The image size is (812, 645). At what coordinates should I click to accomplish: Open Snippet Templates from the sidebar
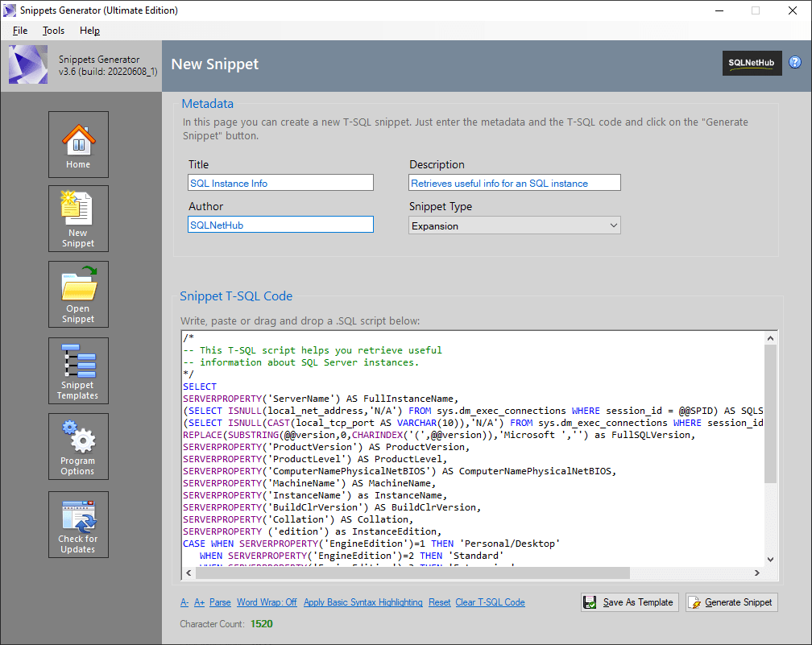pyautogui.click(x=78, y=370)
